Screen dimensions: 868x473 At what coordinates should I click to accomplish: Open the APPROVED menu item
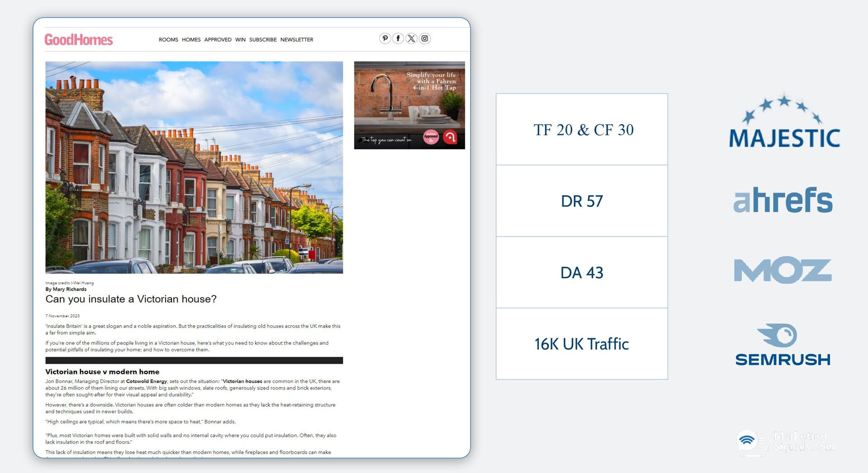(218, 40)
